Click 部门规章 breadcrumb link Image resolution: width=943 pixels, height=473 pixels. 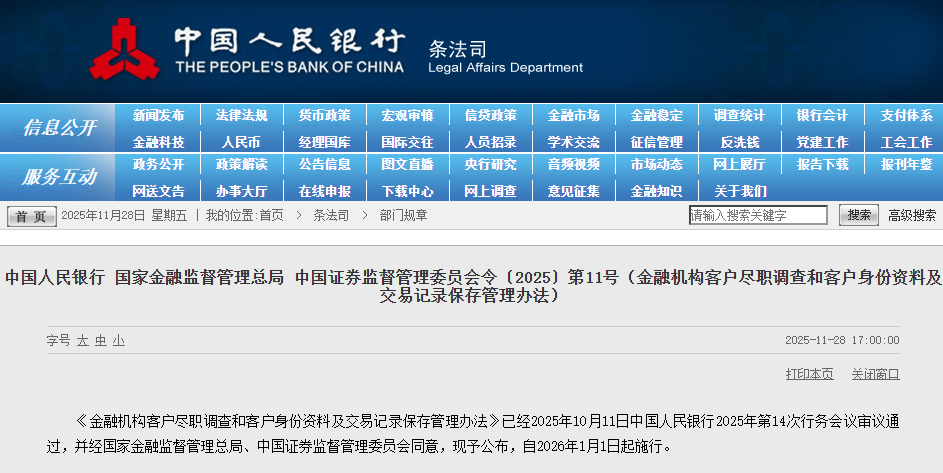point(404,215)
